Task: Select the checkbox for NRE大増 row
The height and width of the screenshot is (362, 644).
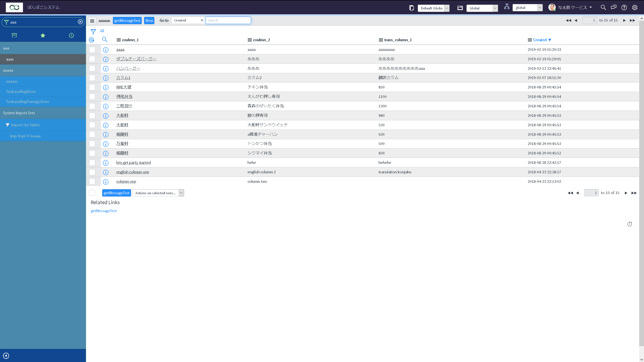Action: (92, 87)
